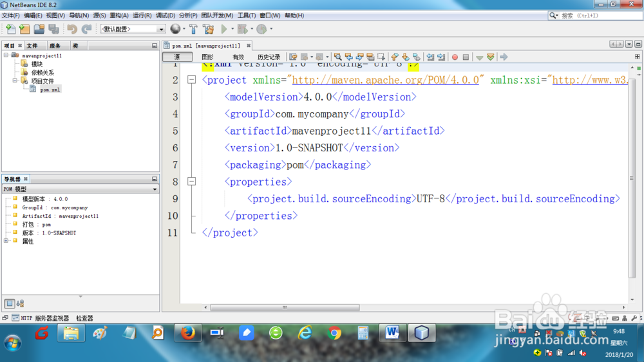Minimize the projects panel window group
Screen dimensions: 644x362
[x=155, y=46]
